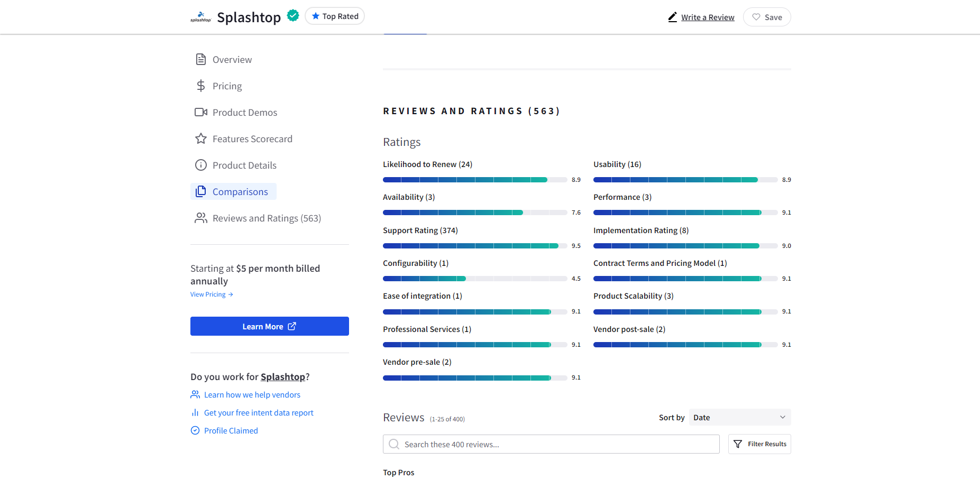Click the Reviews and Ratings people icon
Screen dimensions: 980x489
click(x=201, y=218)
